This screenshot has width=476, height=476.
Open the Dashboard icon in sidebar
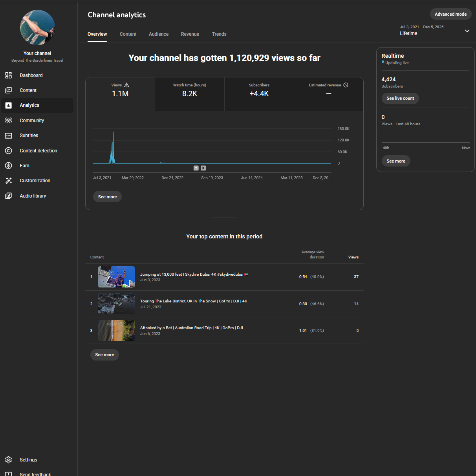click(8, 75)
